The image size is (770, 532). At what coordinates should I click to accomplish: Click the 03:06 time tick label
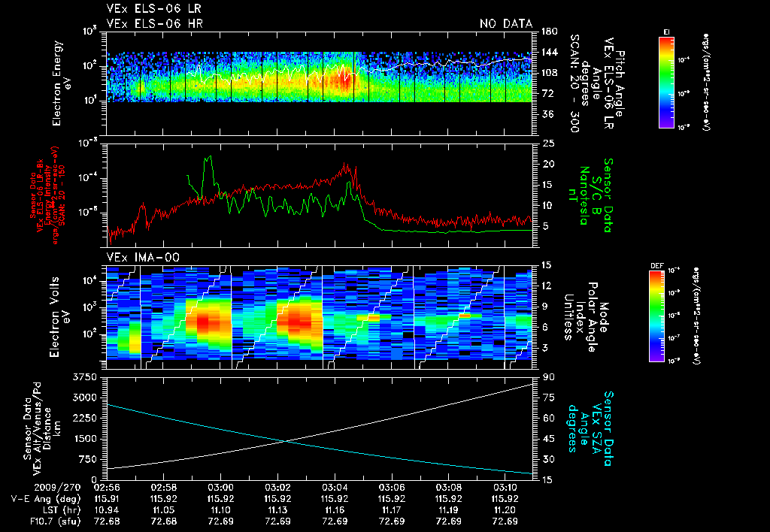391,488
